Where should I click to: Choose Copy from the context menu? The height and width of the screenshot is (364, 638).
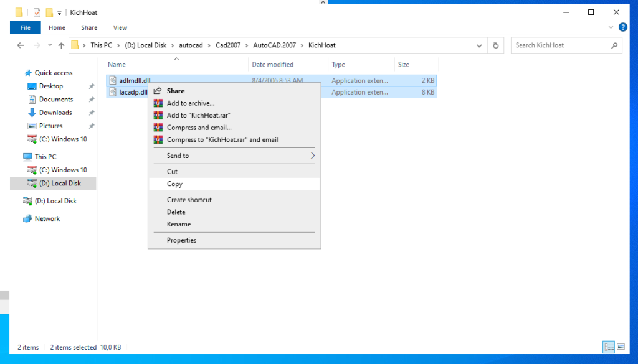[175, 184]
